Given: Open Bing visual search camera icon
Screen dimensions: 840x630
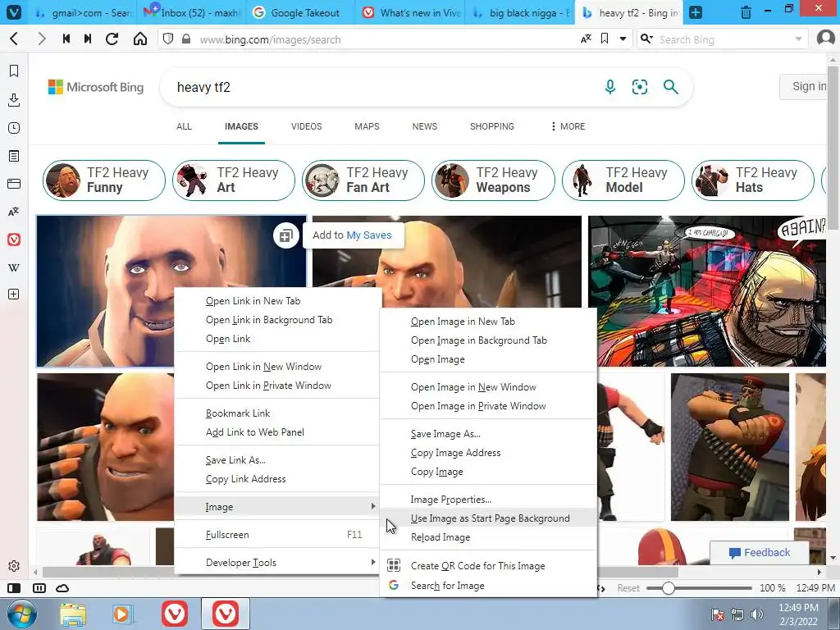Looking at the screenshot, I should [x=640, y=87].
